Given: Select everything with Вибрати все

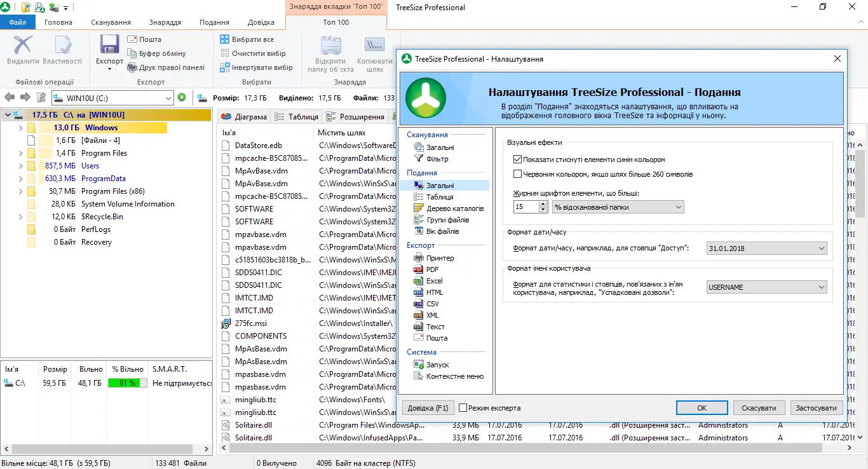Looking at the screenshot, I should [x=247, y=39].
